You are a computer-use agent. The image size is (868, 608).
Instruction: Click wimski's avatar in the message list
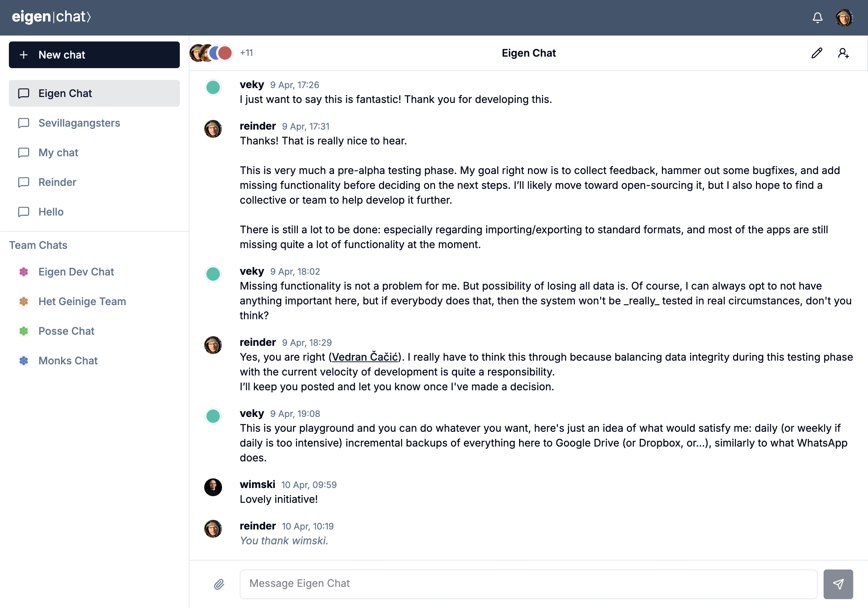click(x=213, y=487)
